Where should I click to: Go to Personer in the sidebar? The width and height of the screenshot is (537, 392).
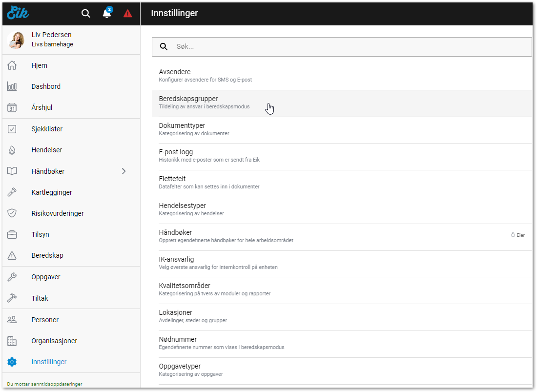click(45, 320)
